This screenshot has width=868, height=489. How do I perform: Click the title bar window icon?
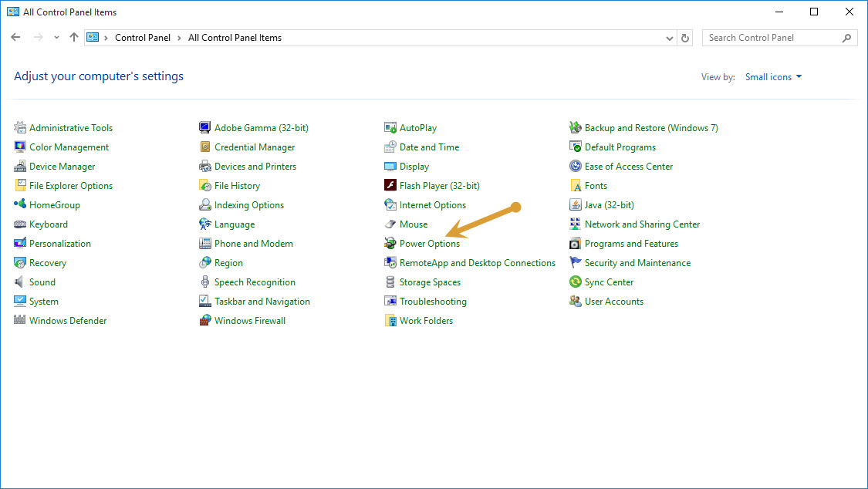(13, 12)
